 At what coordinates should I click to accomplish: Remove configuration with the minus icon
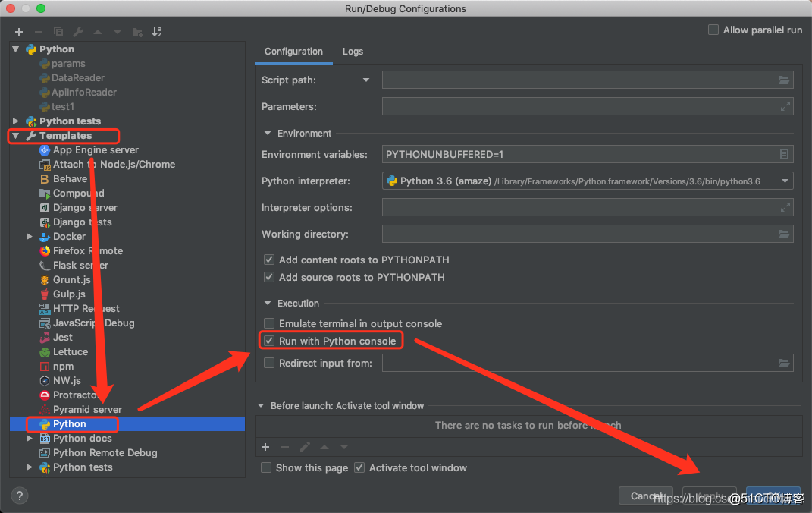coord(39,32)
